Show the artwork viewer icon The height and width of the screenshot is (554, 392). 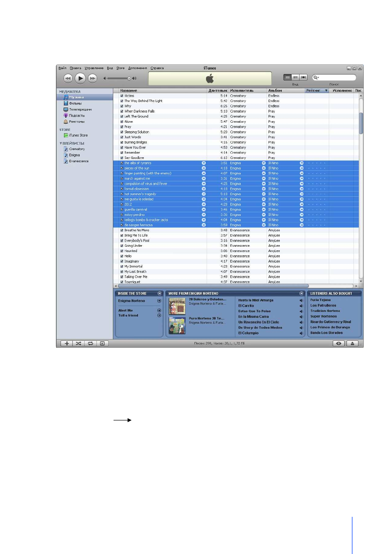tap(102, 343)
